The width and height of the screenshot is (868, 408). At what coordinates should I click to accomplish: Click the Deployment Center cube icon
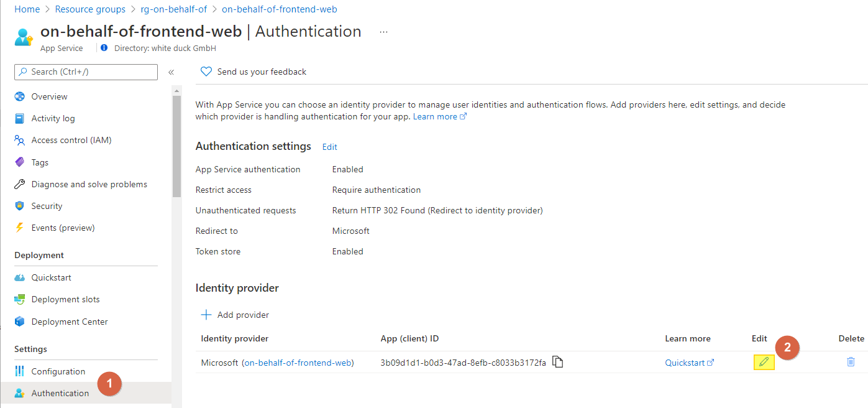[20, 322]
